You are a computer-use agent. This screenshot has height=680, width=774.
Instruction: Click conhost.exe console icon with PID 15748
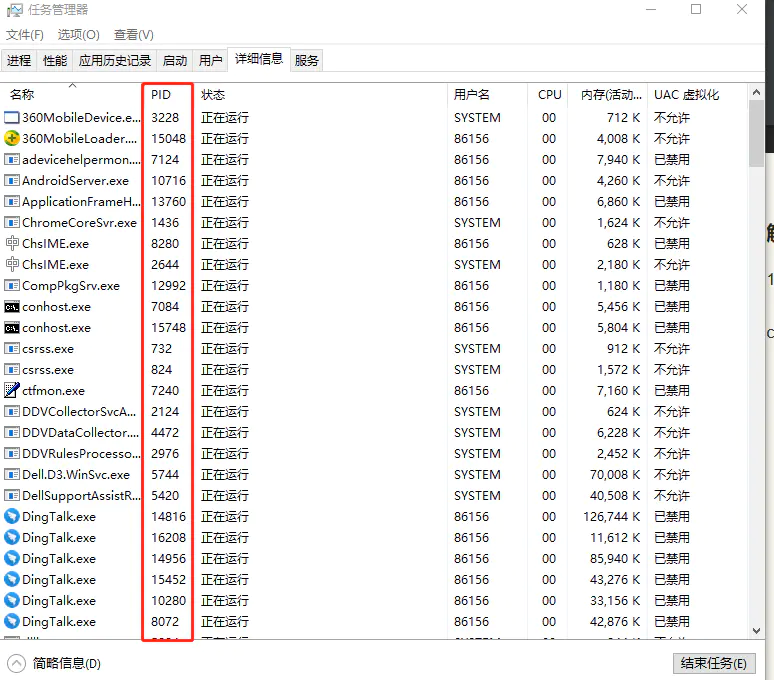(x=12, y=328)
